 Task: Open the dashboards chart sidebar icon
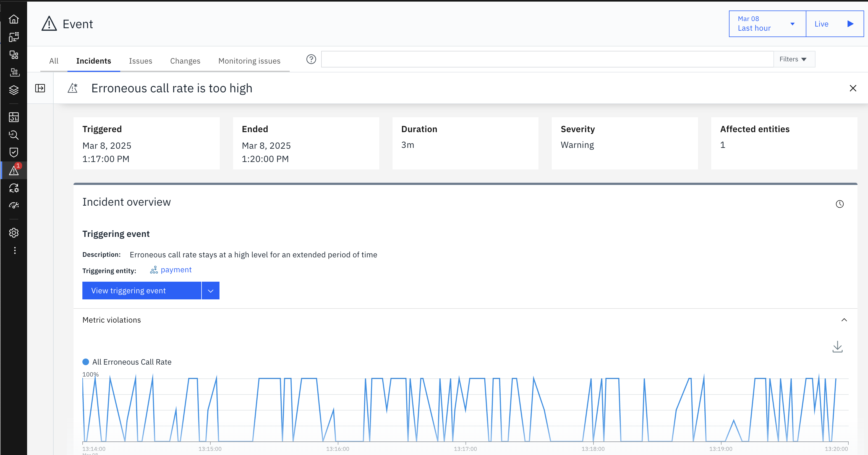[14, 117]
